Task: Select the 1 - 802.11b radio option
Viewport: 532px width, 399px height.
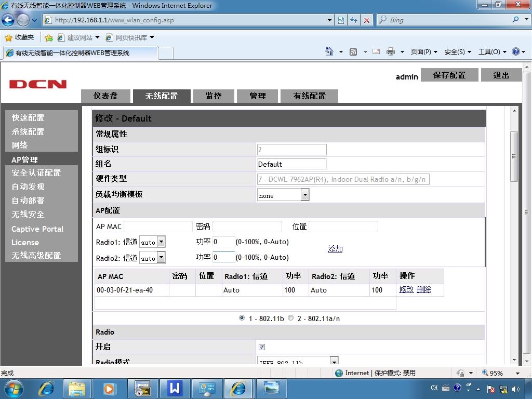Action: coord(242,318)
